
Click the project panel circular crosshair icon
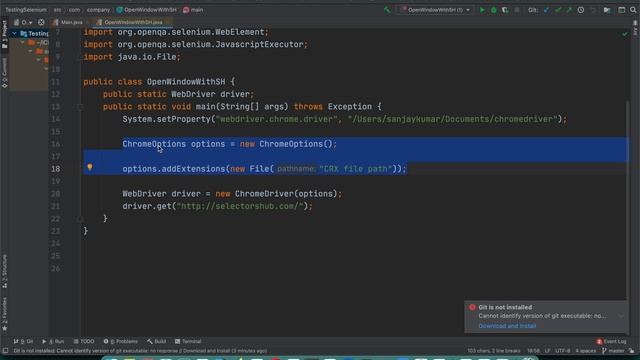click(x=41, y=22)
